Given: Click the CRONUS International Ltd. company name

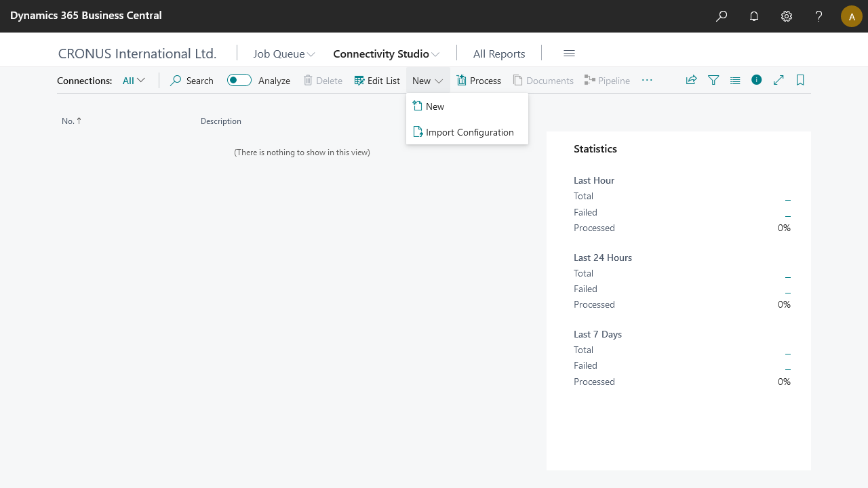Looking at the screenshot, I should [137, 54].
